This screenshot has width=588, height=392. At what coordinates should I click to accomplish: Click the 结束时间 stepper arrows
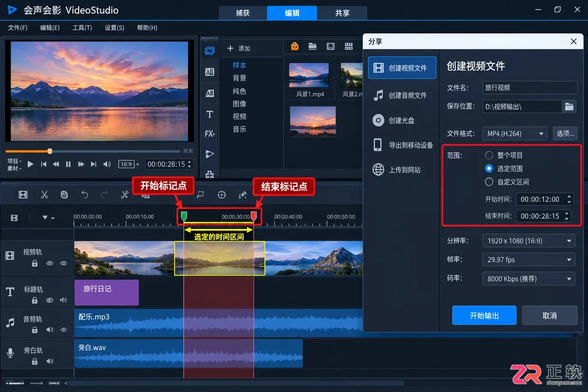click(567, 216)
